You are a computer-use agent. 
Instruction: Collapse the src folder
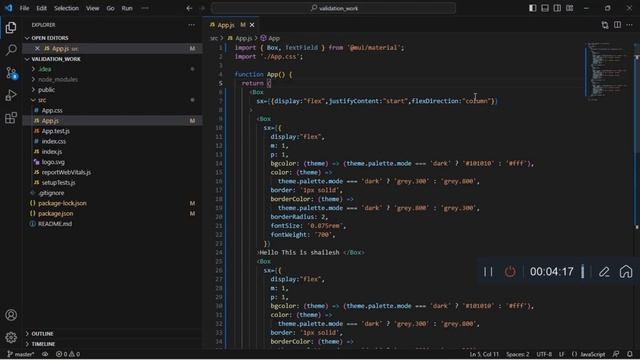[x=42, y=100]
